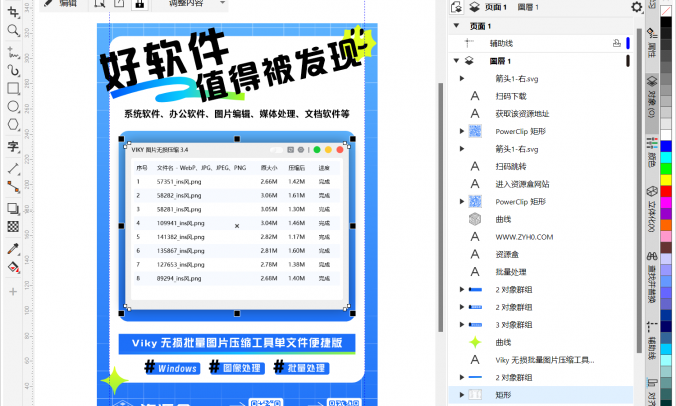This screenshot has width=676, height=406.
Task: Select the 资源盒 text object
Action: 507,254
